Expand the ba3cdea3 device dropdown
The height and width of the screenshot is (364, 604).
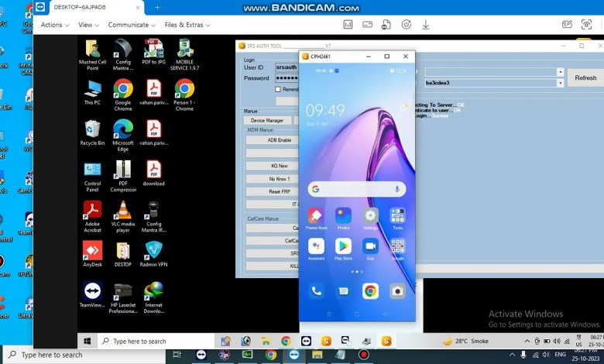pos(560,83)
